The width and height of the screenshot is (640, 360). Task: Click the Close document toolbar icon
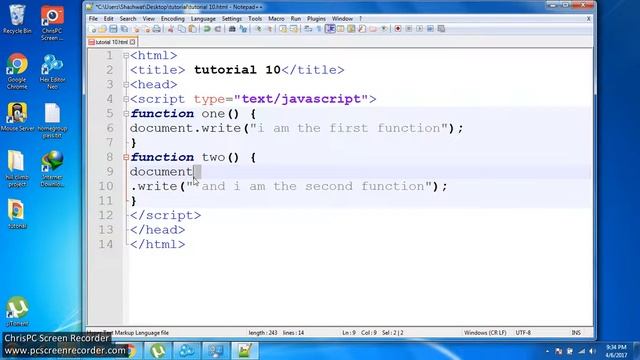coord(137,29)
